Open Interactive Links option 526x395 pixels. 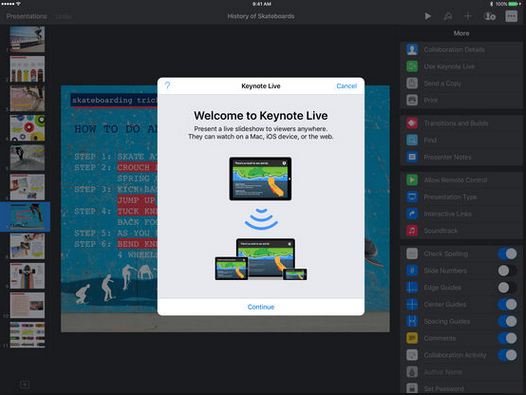click(462, 214)
